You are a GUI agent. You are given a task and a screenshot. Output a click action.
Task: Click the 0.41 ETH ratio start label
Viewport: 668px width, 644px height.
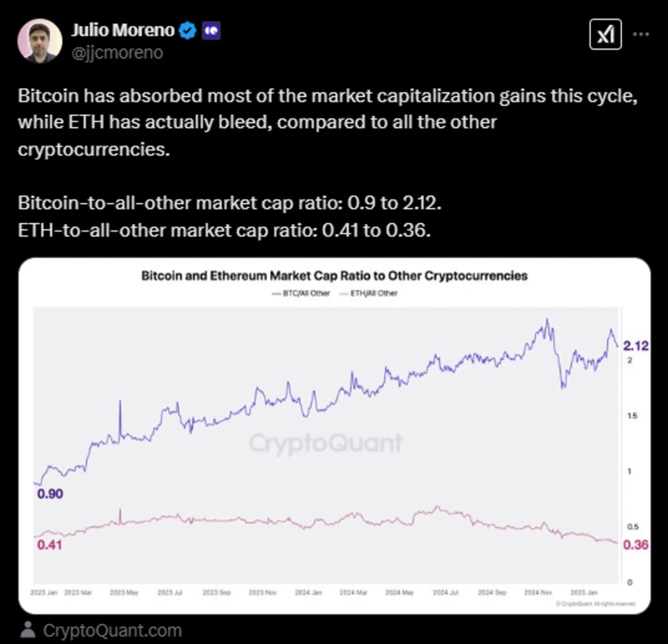click(49, 545)
